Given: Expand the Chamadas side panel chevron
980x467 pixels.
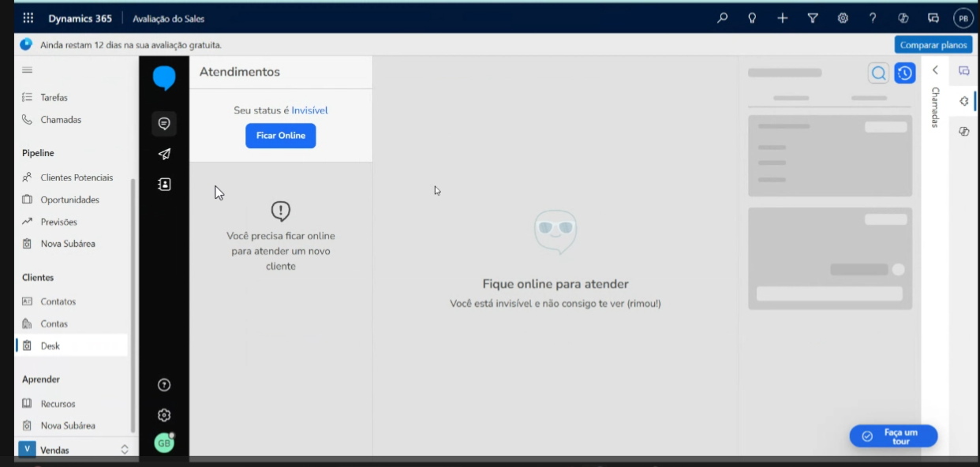Looking at the screenshot, I should [x=935, y=70].
